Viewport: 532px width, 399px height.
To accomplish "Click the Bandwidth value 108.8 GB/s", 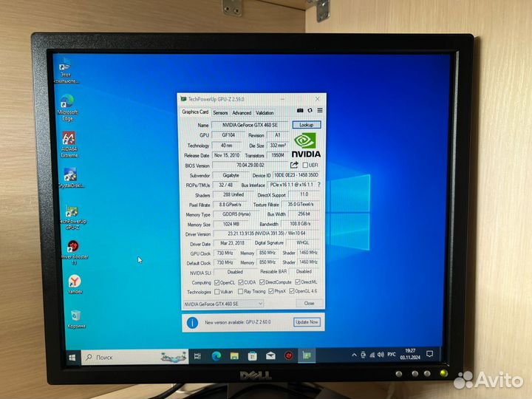I will tap(300, 224).
